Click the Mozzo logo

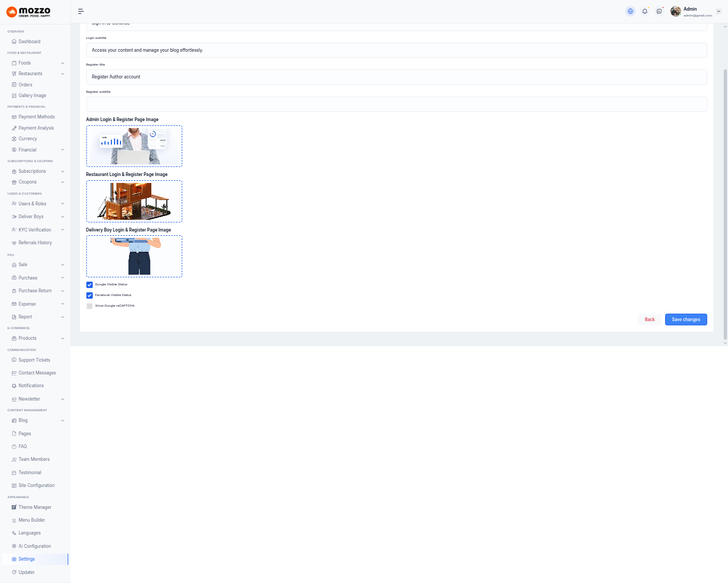(x=29, y=12)
